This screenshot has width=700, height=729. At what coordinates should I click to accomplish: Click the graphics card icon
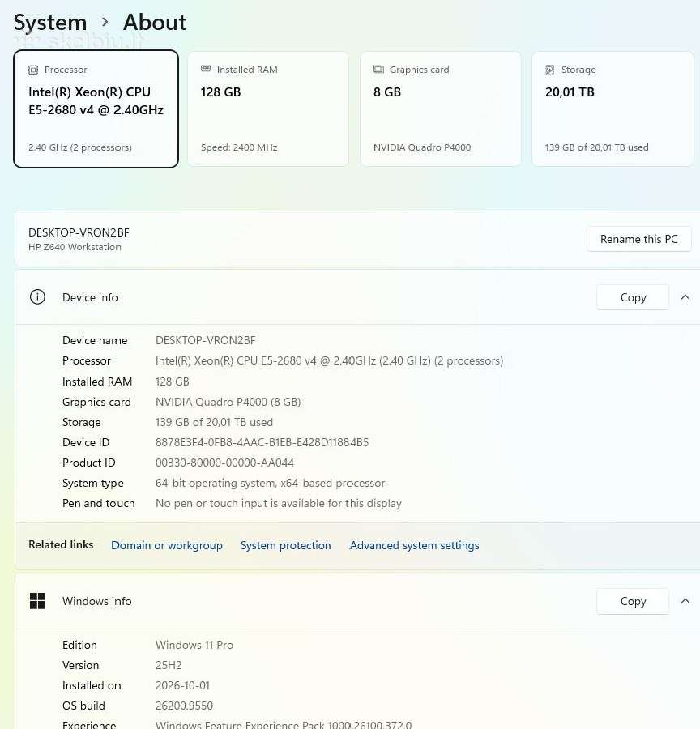coord(378,70)
